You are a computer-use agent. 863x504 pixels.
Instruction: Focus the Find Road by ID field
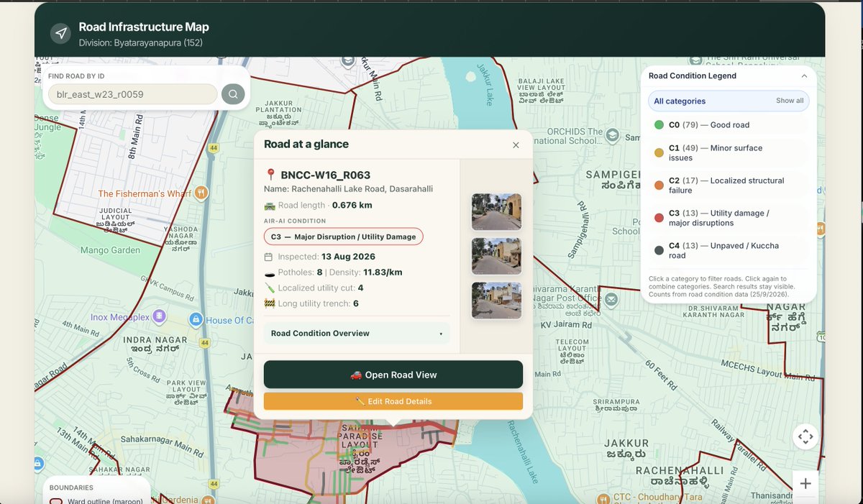click(132, 94)
